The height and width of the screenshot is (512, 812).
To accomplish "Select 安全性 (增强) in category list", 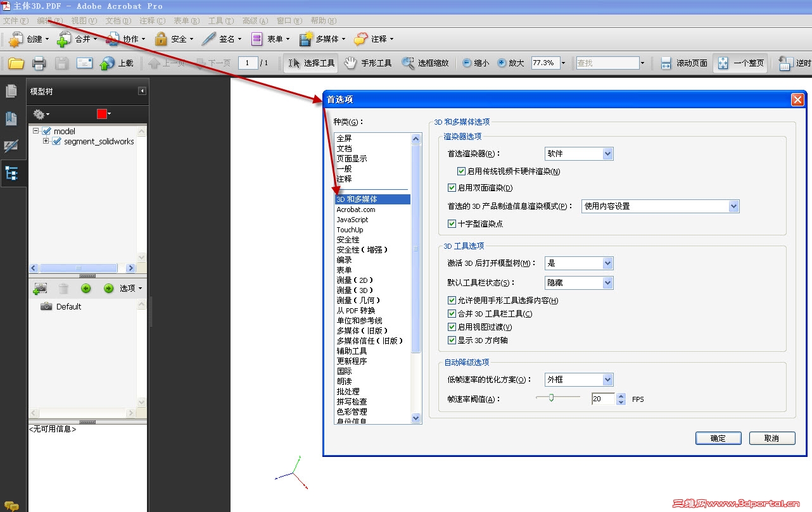I will [x=372, y=250].
